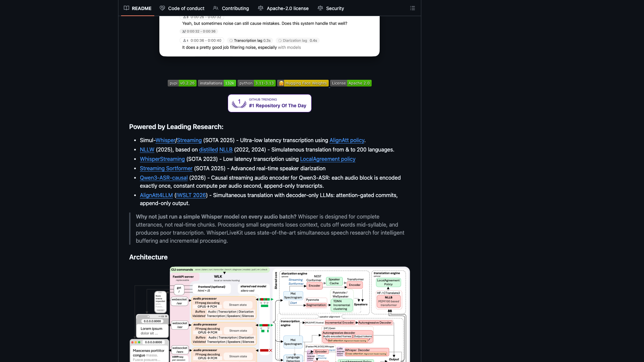Open the demo transcription screenshot image
This screenshot has width=644, height=362.
[269, 36]
